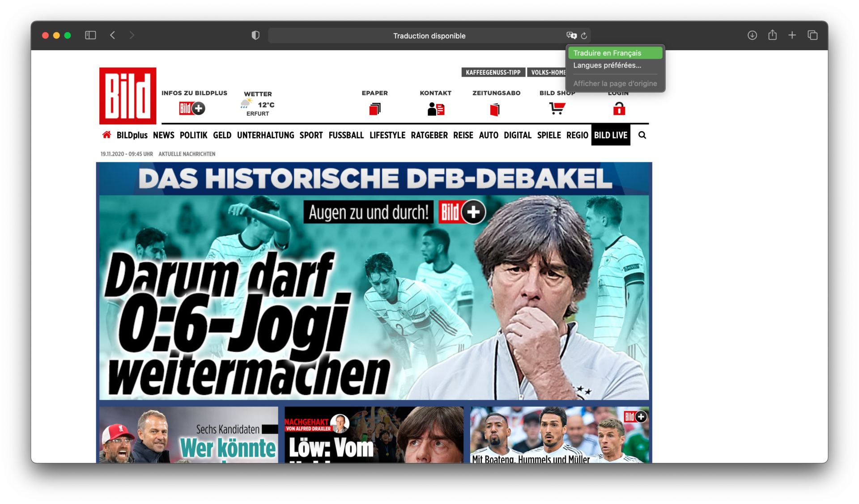Image resolution: width=859 pixels, height=504 pixels.
Task: Open the FUSSBALL section
Action: (x=346, y=135)
